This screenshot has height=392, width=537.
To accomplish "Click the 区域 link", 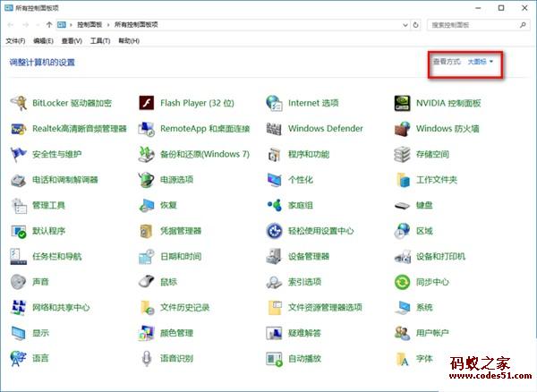I will pos(424,231).
